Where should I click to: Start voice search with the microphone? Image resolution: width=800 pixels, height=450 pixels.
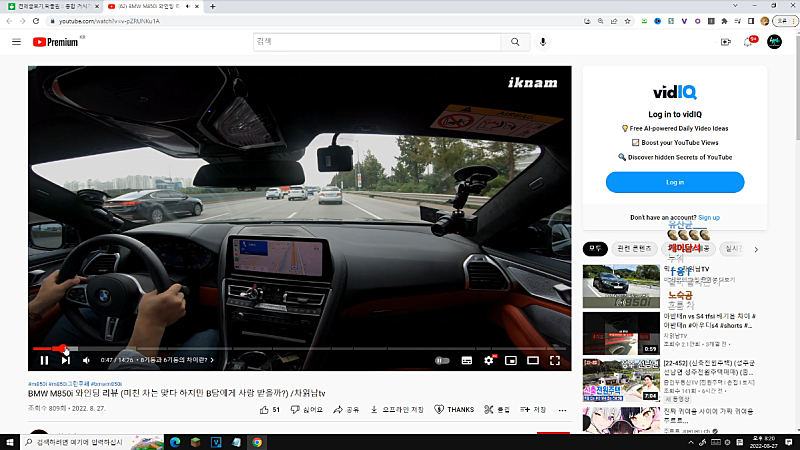[x=543, y=42]
